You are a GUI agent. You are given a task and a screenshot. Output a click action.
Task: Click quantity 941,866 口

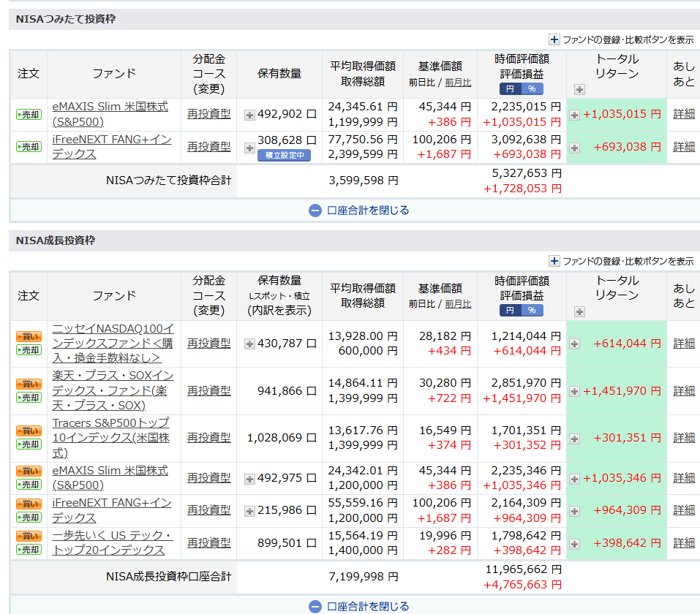287,391
